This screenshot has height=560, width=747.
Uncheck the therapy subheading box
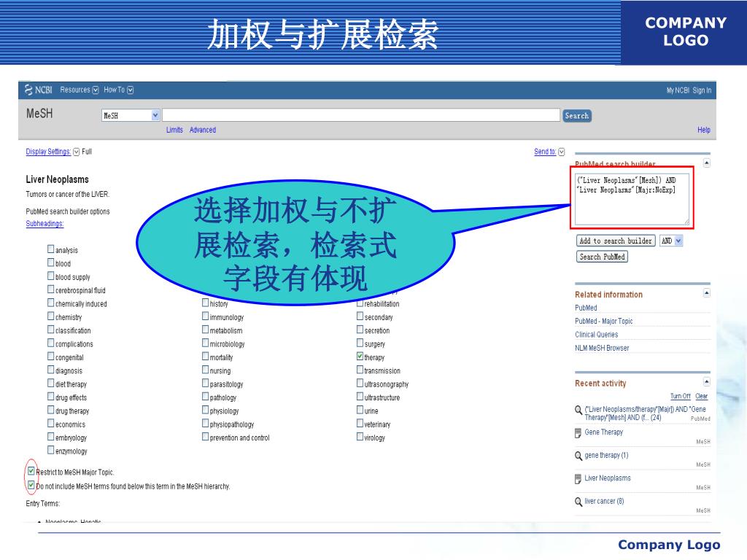[360, 356]
